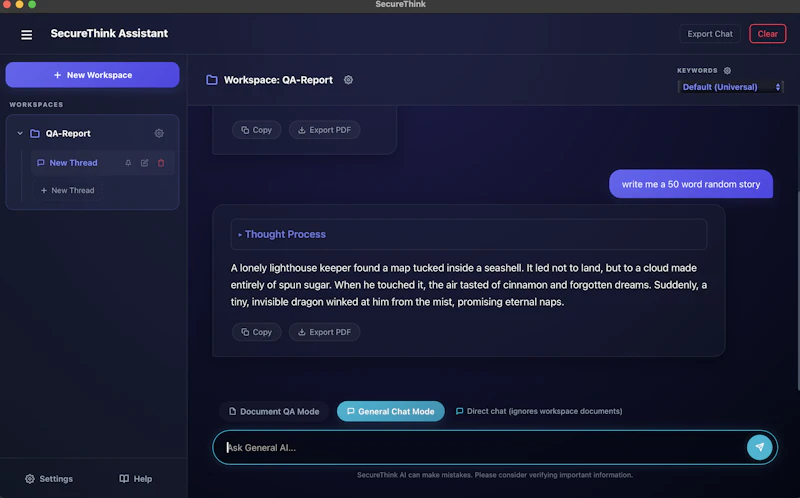Expand the Thought Process section
The height and width of the screenshot is (498, 800).
point(469,234)
